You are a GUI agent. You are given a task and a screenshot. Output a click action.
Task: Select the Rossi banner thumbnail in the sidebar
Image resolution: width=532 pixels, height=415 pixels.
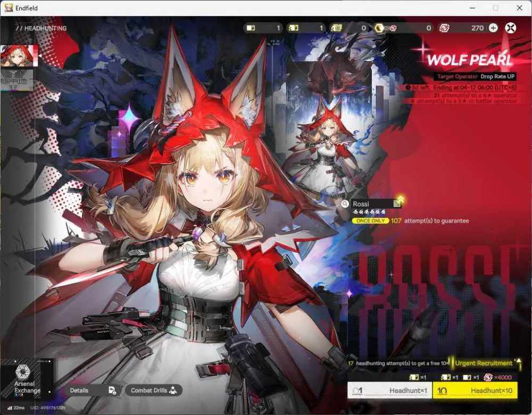pyautogui.click(x=19, y=56)
